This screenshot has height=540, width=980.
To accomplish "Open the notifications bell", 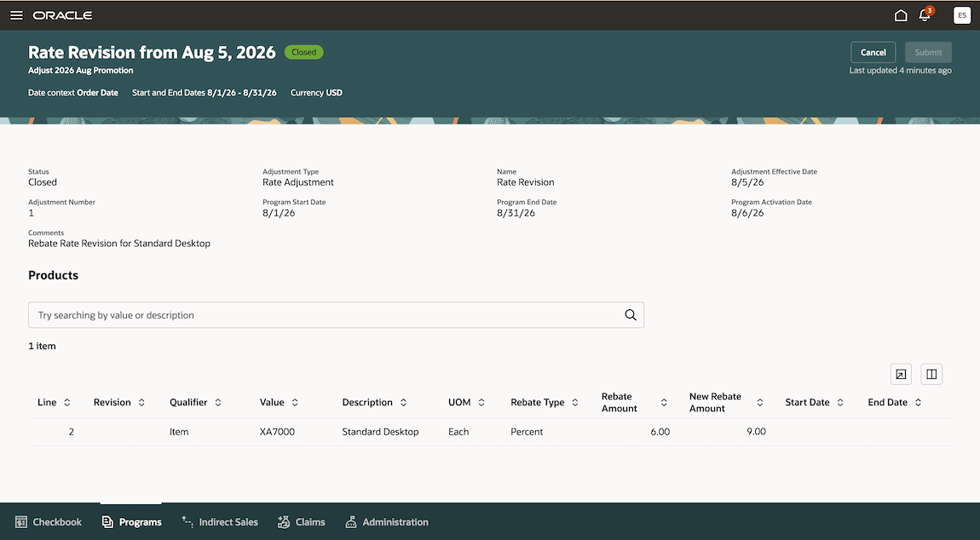I will tap(925, 14).
